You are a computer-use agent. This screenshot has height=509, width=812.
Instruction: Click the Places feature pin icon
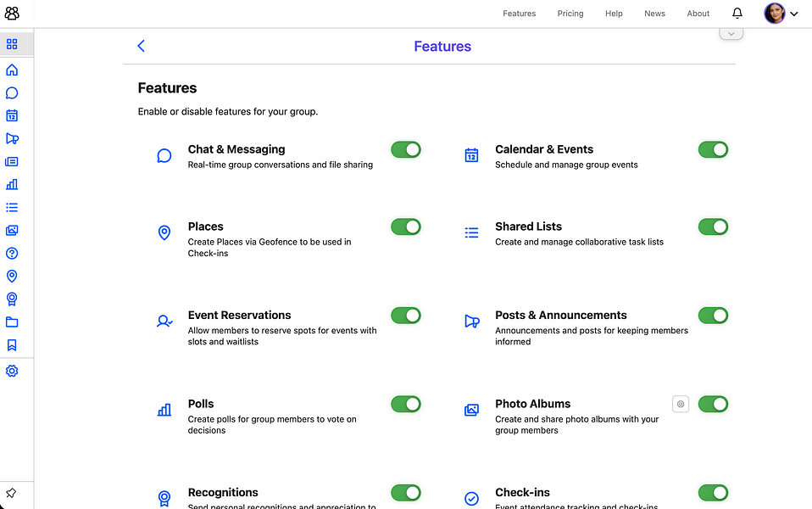pos(164,232)
